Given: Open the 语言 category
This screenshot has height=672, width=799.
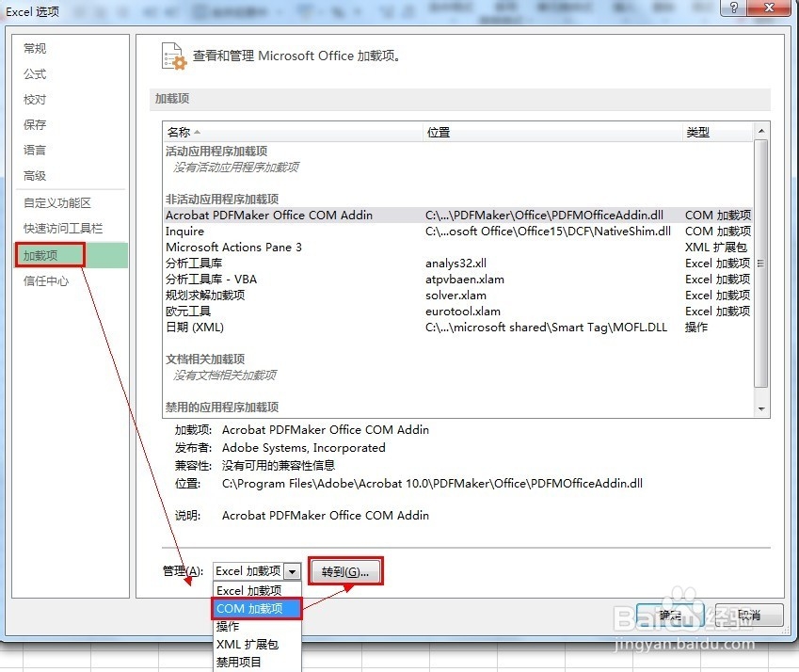Looking at the screenshot, I should 35,151.
